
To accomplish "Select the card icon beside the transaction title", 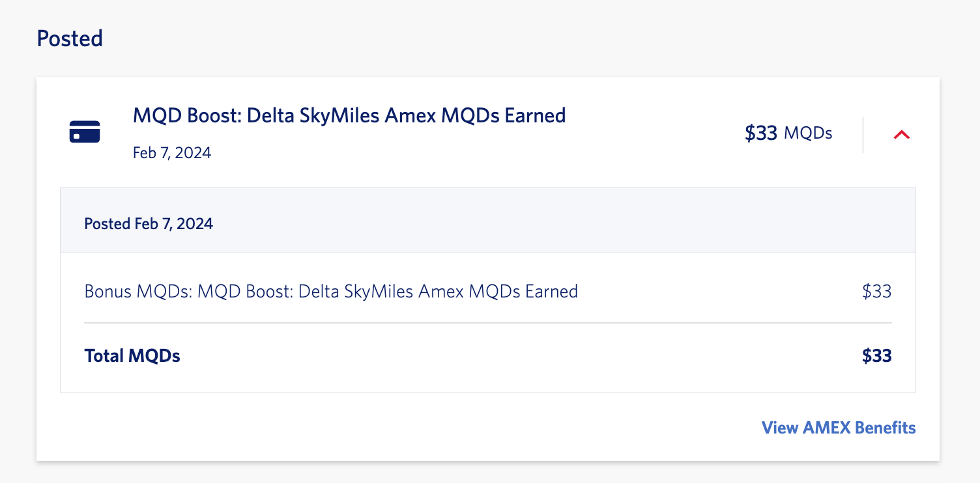I will [x=84, y=131].
